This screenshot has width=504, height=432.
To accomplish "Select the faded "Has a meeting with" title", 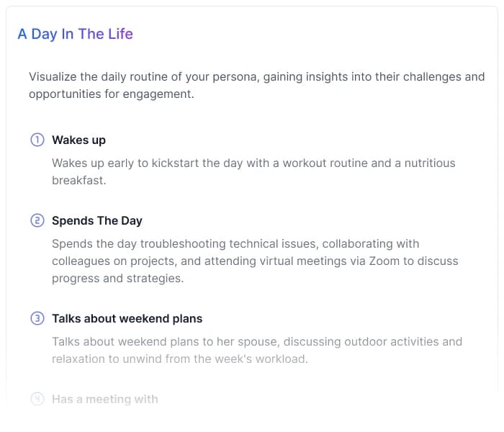I will (x=105, y=399).
